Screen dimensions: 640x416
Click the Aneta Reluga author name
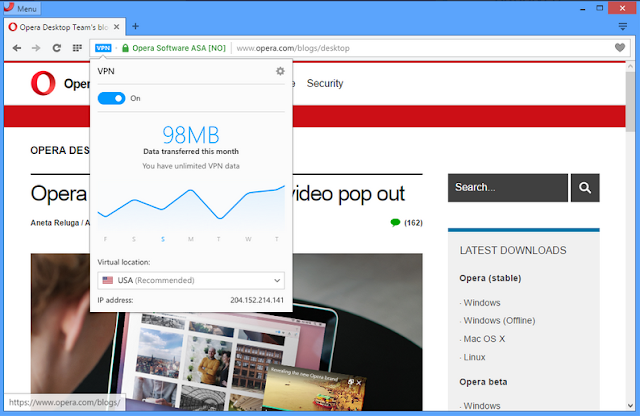pos(55,223)
